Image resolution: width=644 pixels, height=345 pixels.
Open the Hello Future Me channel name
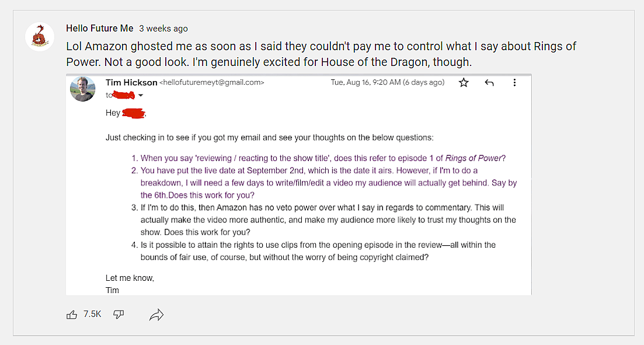99,28
